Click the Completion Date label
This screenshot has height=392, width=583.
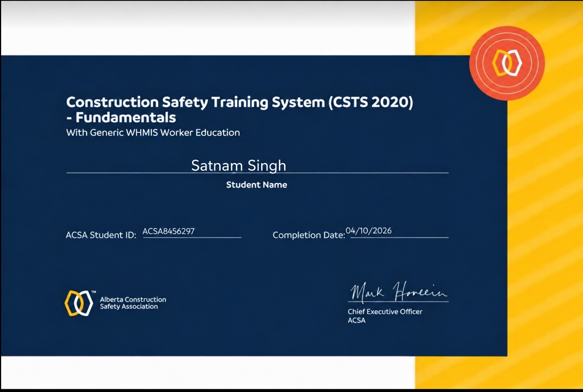click(x=308, y=235)
